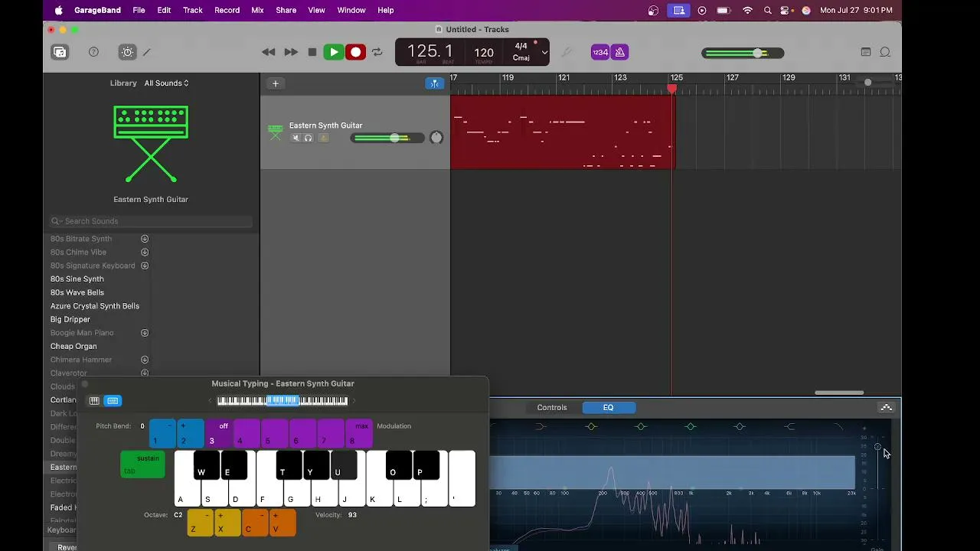
Task: Open the File menu
Action: pos(139,10)
